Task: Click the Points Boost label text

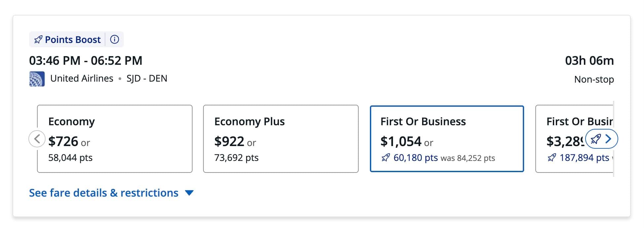Action: coord(73,40)
